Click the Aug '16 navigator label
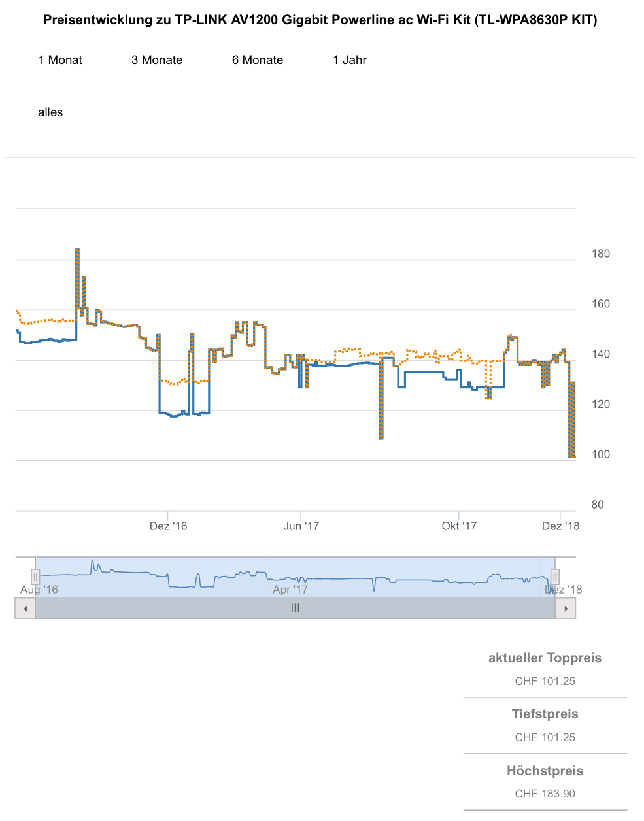Image resolution: width=644 pixels, height=821 pixels. [x=39, y=590]
